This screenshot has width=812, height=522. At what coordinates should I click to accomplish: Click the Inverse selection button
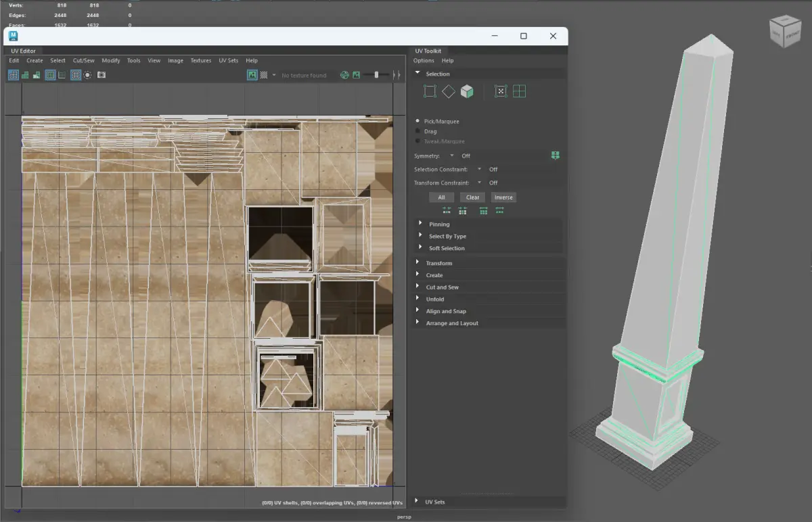[x=503, y=197]
